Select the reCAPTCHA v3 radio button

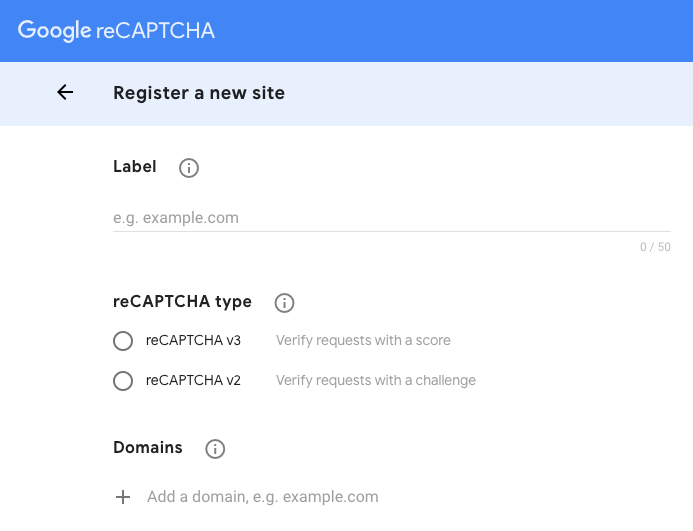(123, 341)
